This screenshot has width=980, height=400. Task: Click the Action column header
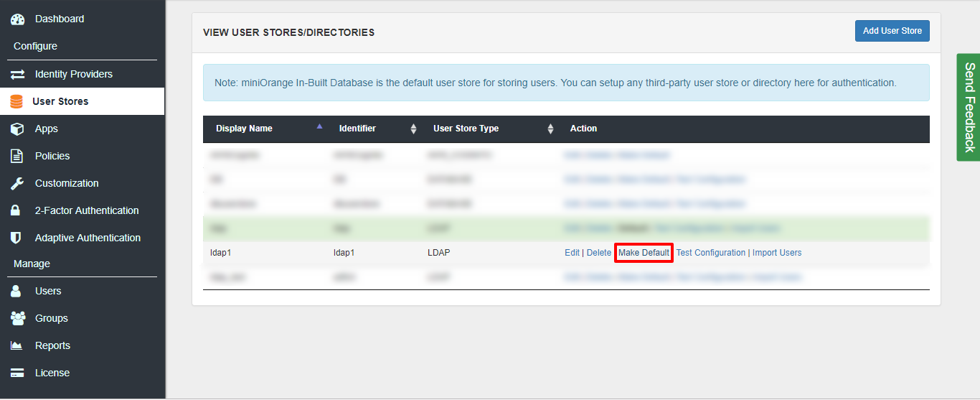tap(583, 129)
